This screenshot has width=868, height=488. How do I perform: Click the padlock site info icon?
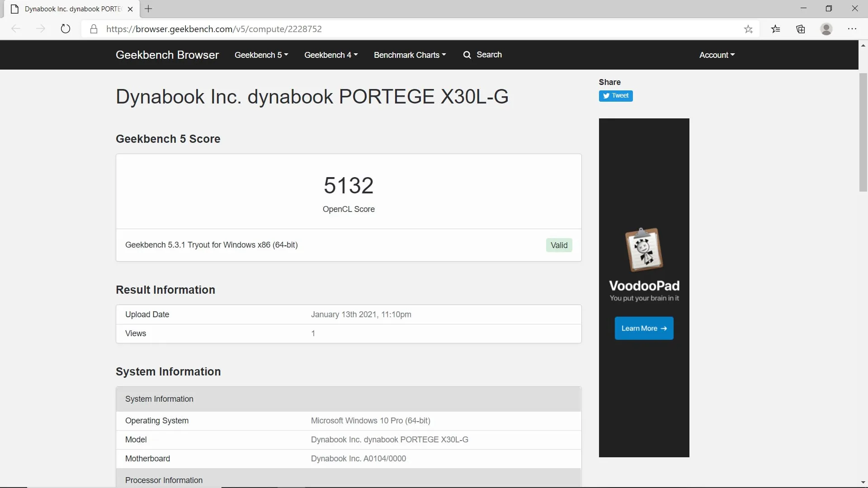coord(94,29)
